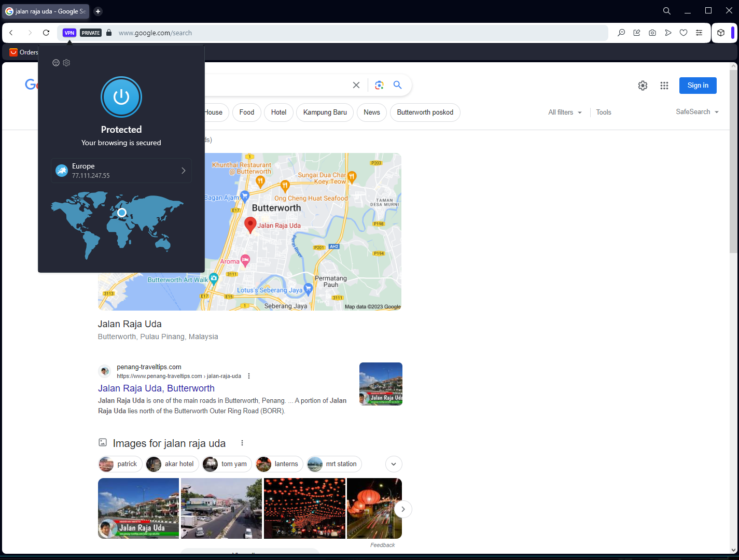This screenshot has width=739, height=560.
Task: Click the VPN badge in address bar
Action: click(69, 33)
